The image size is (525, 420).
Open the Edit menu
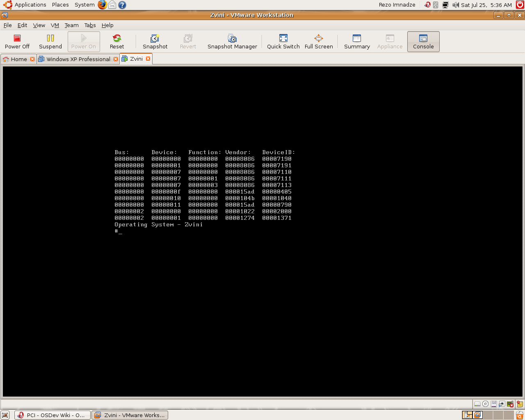[22, 25]
